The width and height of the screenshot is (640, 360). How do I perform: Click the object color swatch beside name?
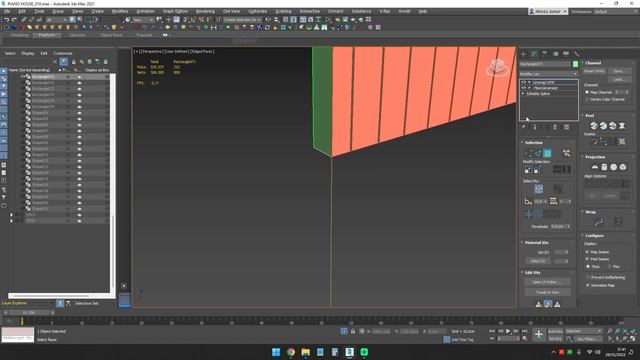tap(575, 64)
